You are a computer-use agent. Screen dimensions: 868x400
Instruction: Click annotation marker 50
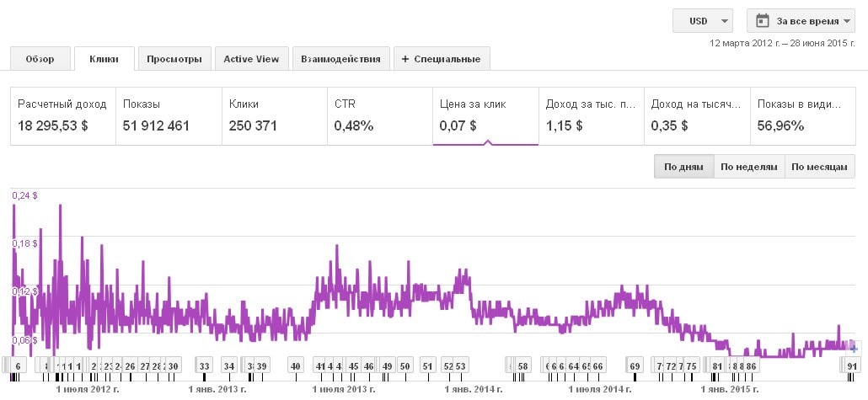click(x=405, y=365)
